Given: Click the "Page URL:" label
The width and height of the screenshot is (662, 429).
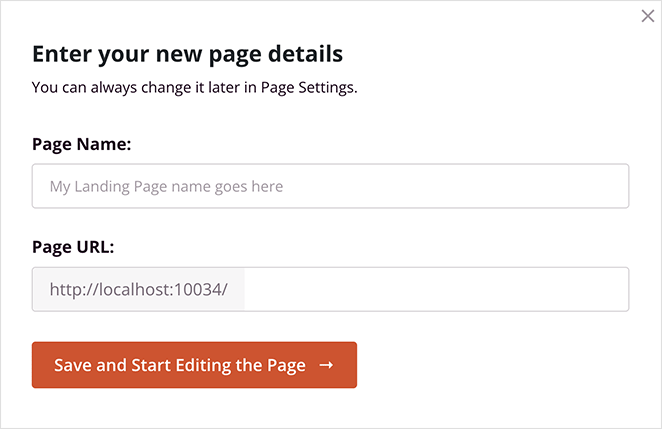Looking at the screenshot, I should pos(73,246).
